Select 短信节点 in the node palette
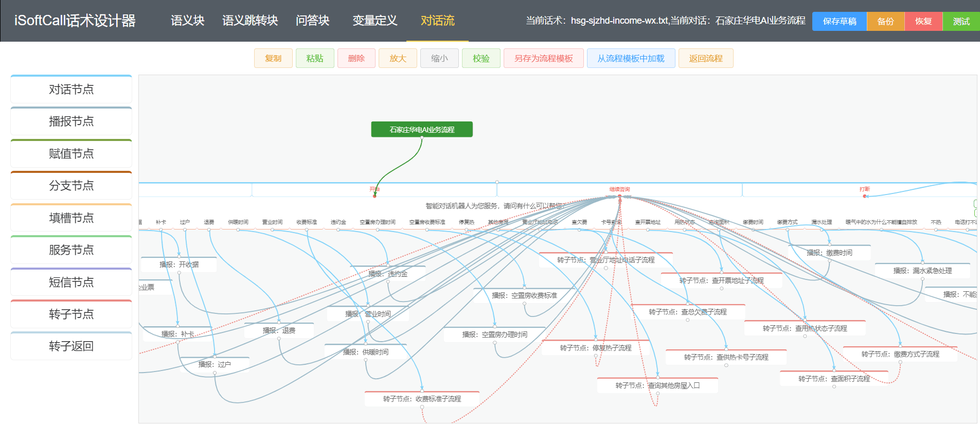 [x=71, y=282]
